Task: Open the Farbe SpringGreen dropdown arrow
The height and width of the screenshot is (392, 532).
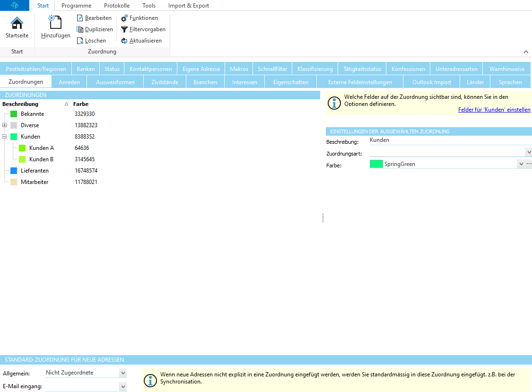Action: click(x=521, y=164)
